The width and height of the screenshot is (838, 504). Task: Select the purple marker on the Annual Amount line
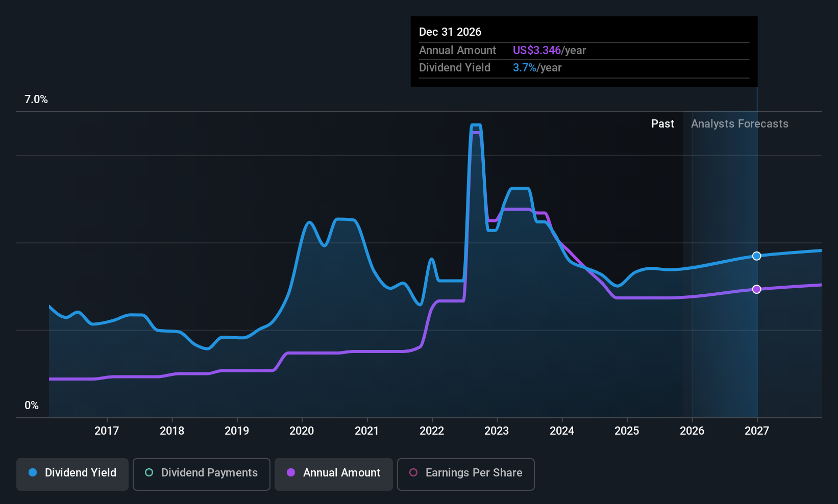[x=757, y=289]
